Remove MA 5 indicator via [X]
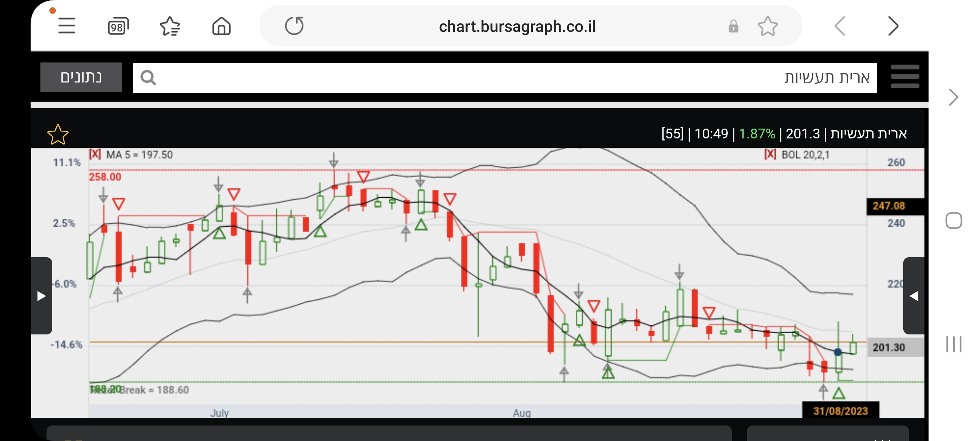This screenshot has width=980, height=441. 95,154
